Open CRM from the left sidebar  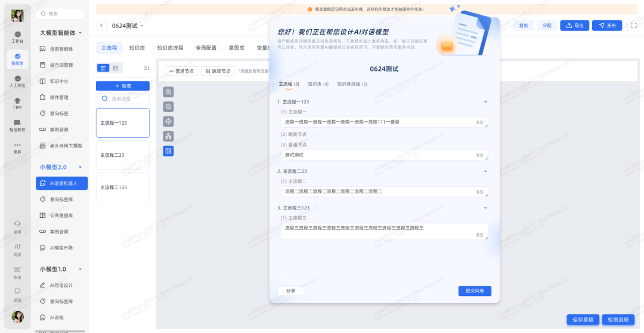click(x=17, y=104)
